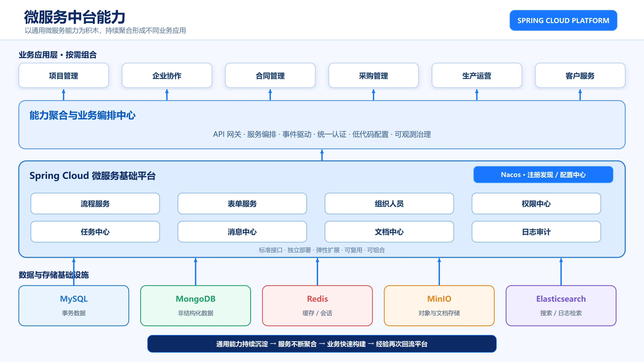The height and width of the screenshot is (362, 644).
Task: Open the 采购管理 box
Action: tap(373, 75)
